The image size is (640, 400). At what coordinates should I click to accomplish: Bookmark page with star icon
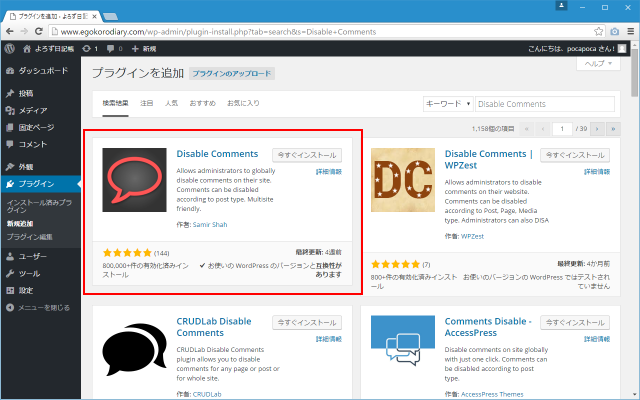coord(598,31)
